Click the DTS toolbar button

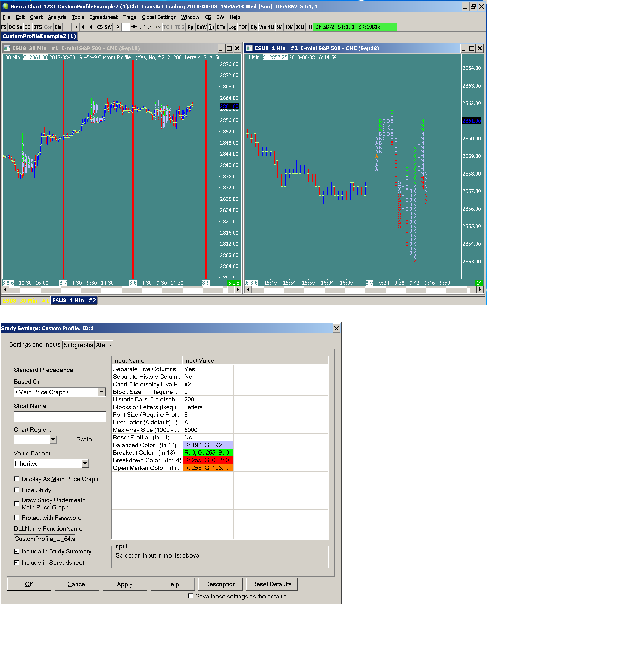click(x=37, y=27)
